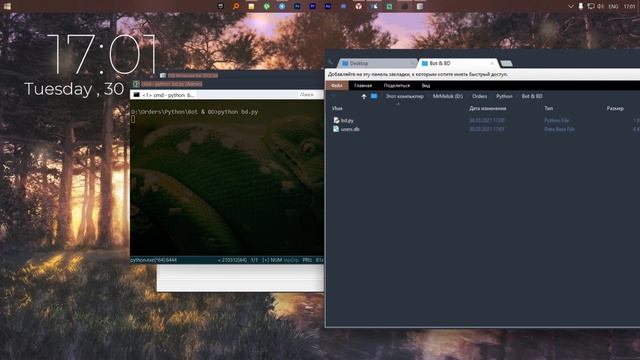
Task: Navigate to Этот компьютер breadcrumb
Action: pos(404,96)
